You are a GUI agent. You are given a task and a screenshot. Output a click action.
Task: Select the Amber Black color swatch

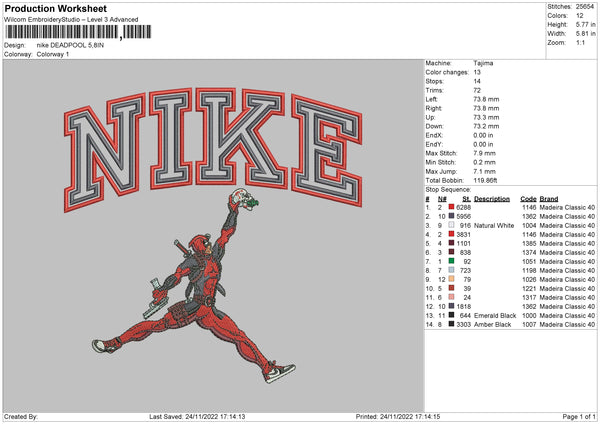(x=452, y=324)
